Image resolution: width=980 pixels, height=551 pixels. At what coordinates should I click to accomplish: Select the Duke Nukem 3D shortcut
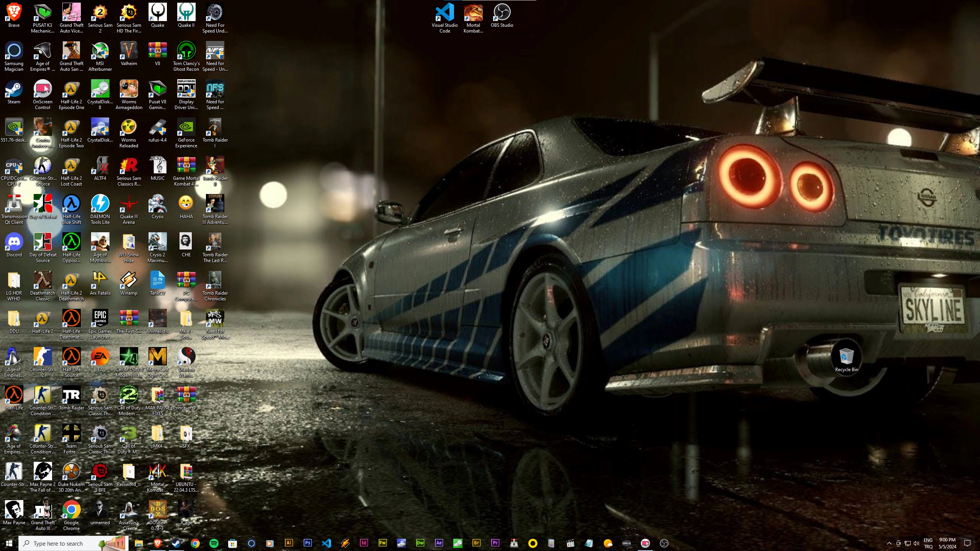(72, 477)
